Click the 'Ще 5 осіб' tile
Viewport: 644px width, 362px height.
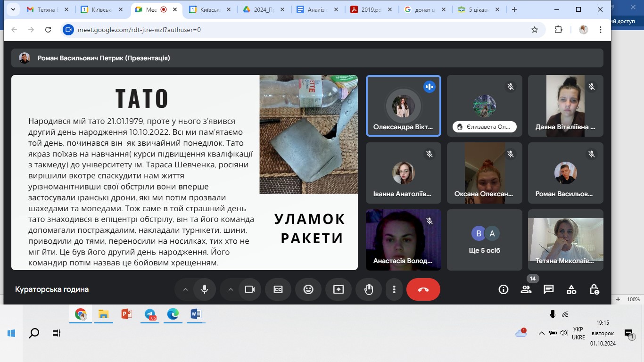click(484, 240)
